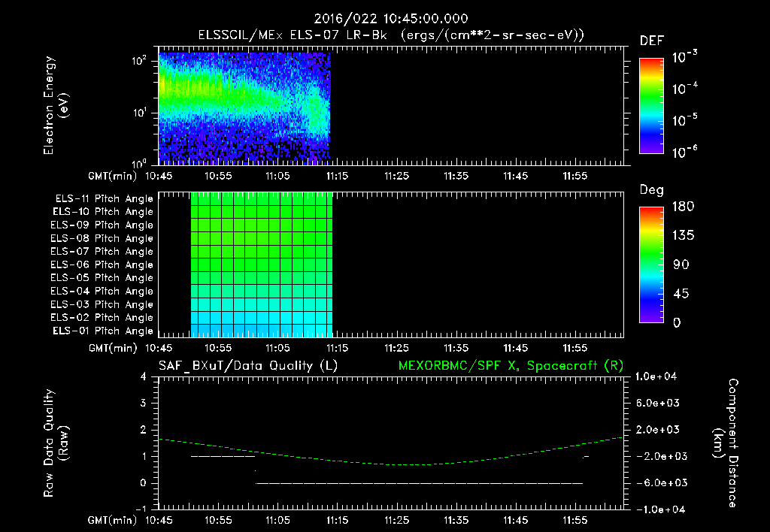Click the '11:35' tick under the pitch angle plot
Viewport: 770px width, 532px height.
pyautogui.click(x=456, y=349)
